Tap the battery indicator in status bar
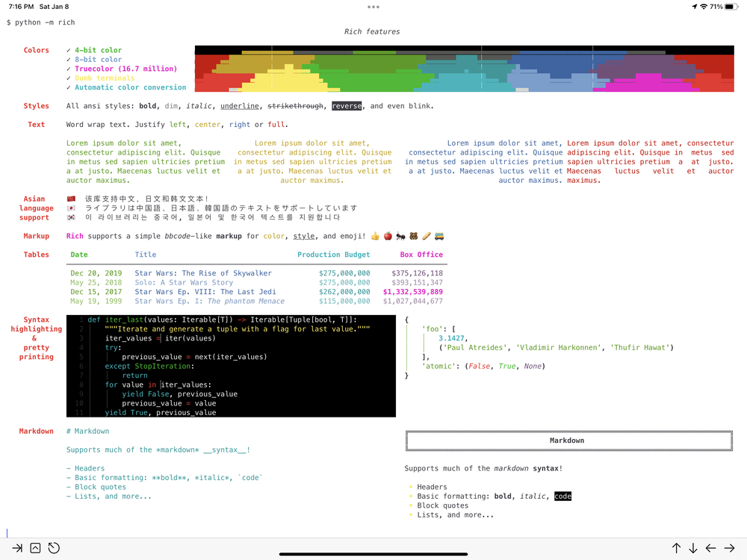This screenshot has width=747, height=560. [x=731, y=7]
